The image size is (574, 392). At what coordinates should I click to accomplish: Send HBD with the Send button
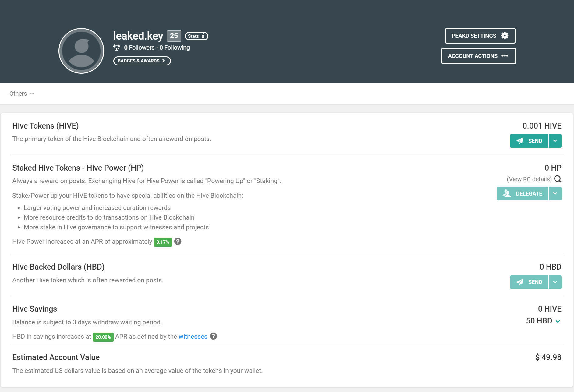pos(529,282)
